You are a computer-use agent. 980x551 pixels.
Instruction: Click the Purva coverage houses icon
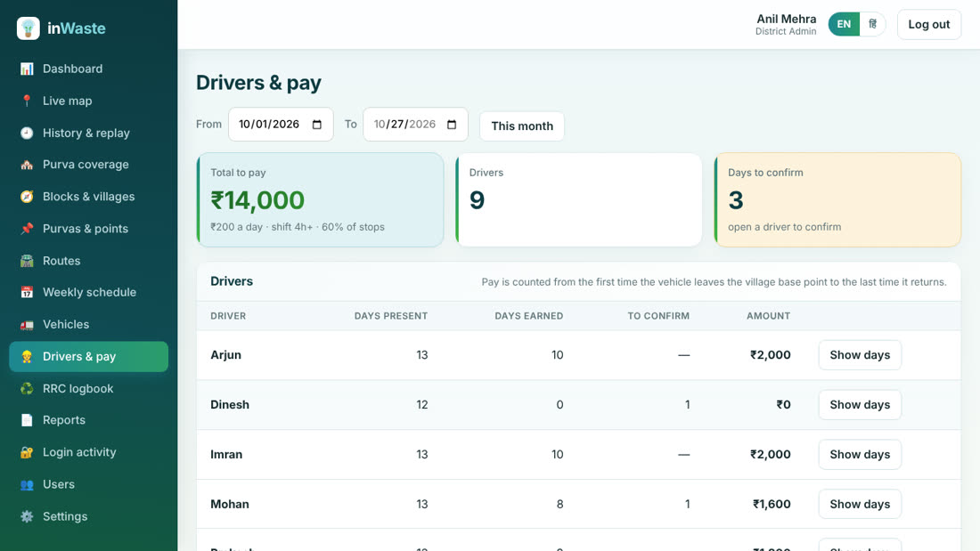click(x=27, y=165)
